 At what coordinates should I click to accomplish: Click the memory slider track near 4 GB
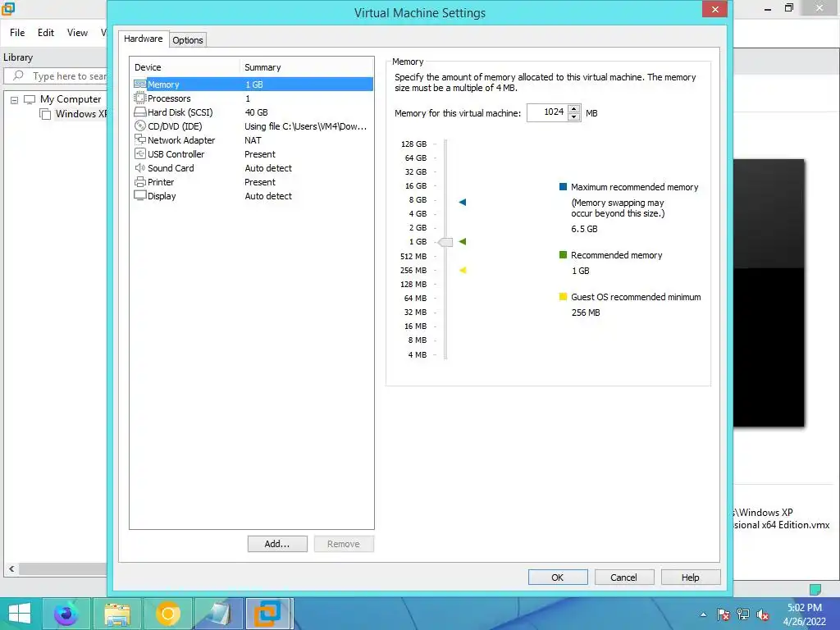click(x=445, y=214)
